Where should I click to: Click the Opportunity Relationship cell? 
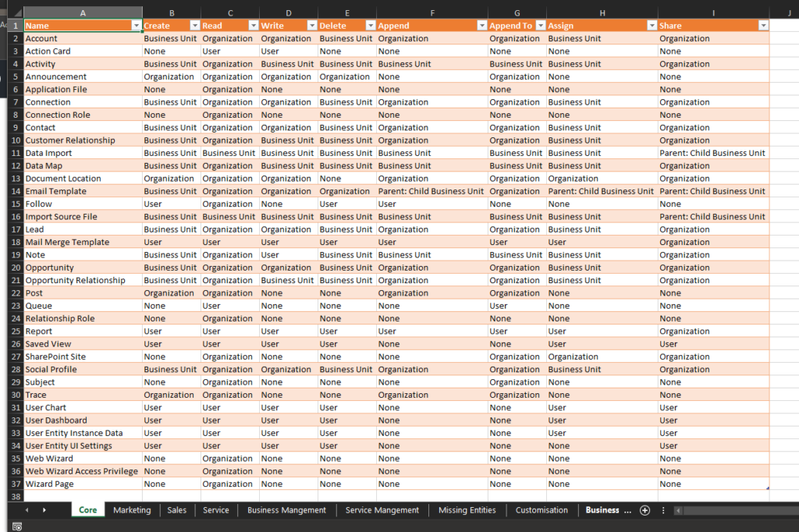[x=83, y=280]
